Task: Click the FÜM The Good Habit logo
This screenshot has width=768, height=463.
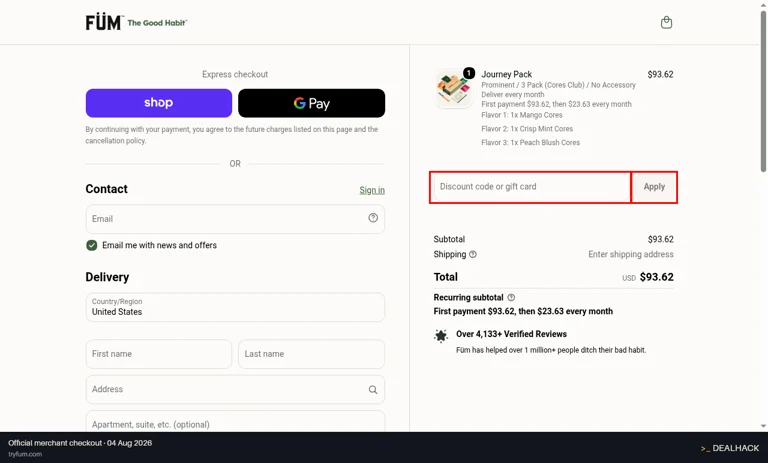Action: pos(136,23)
